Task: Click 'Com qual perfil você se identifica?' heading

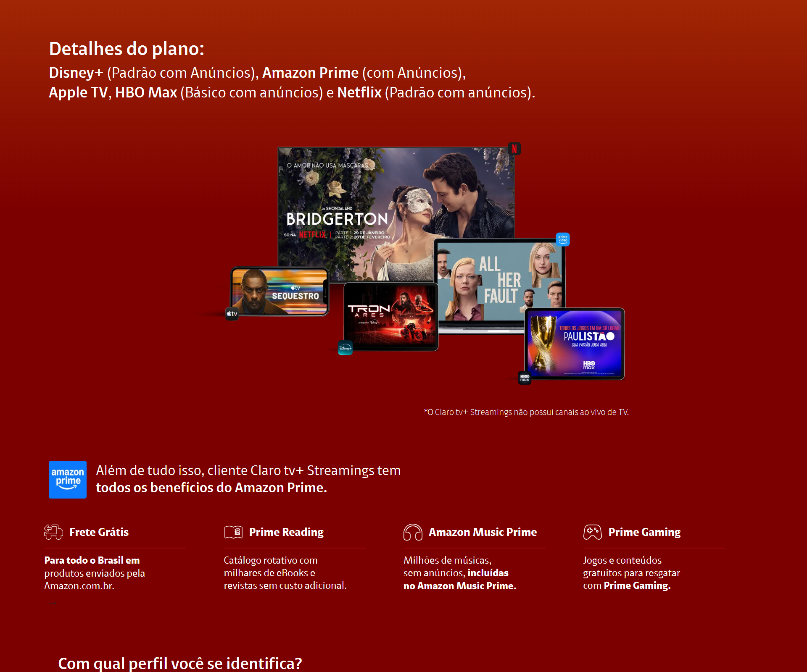Action: (180, 664)
